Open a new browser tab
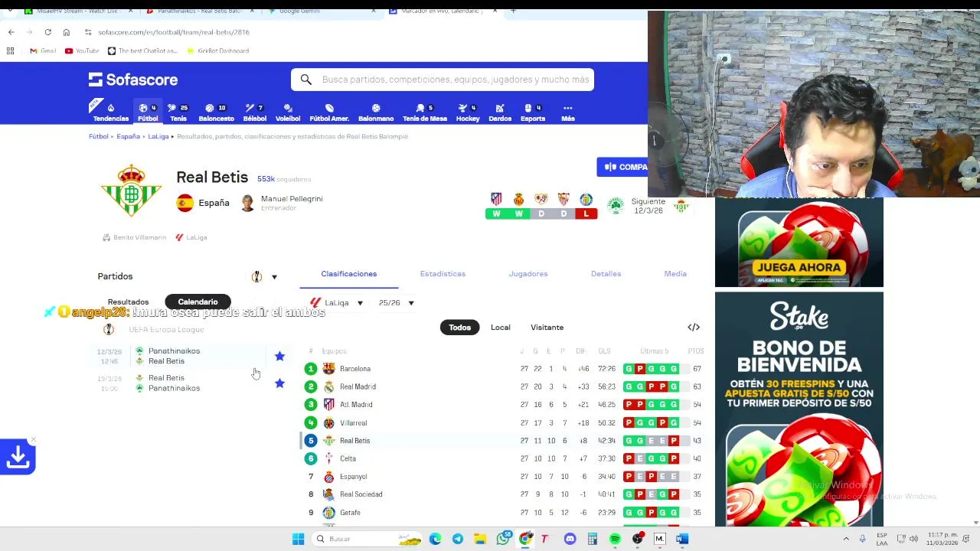The width and height of the screenshot is (980, 551). tap(513, 11)
